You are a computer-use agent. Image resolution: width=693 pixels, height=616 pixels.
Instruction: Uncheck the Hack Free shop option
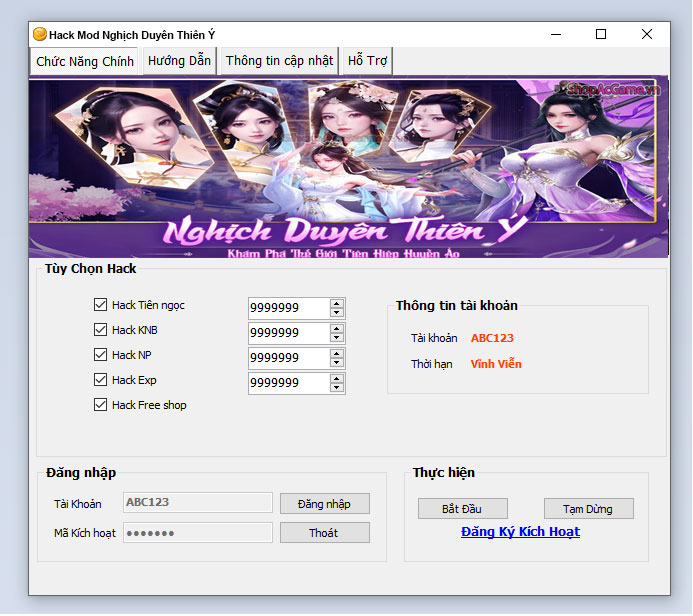coord(100,405)
